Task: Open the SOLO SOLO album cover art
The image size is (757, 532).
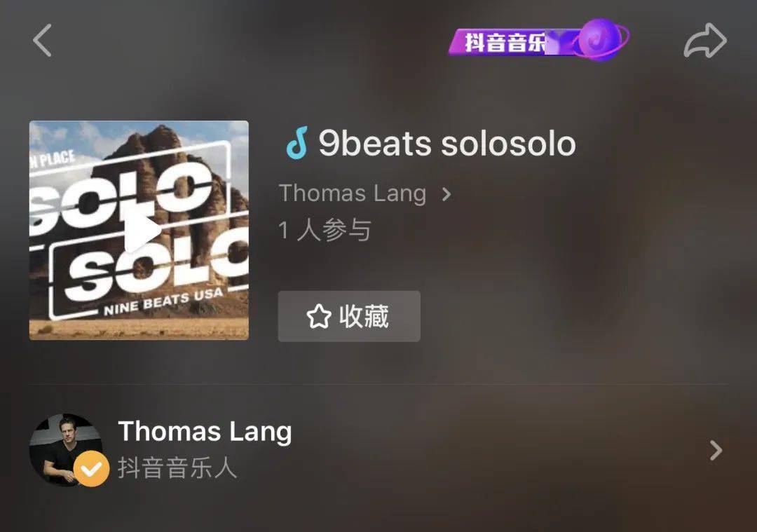Action: pyautogui.click(x=139, y=231)
